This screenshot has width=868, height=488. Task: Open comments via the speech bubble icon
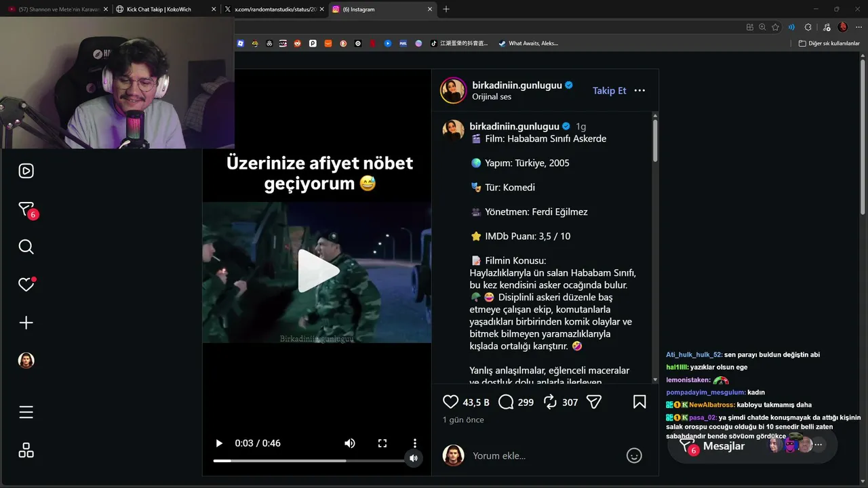click(506, 402)
